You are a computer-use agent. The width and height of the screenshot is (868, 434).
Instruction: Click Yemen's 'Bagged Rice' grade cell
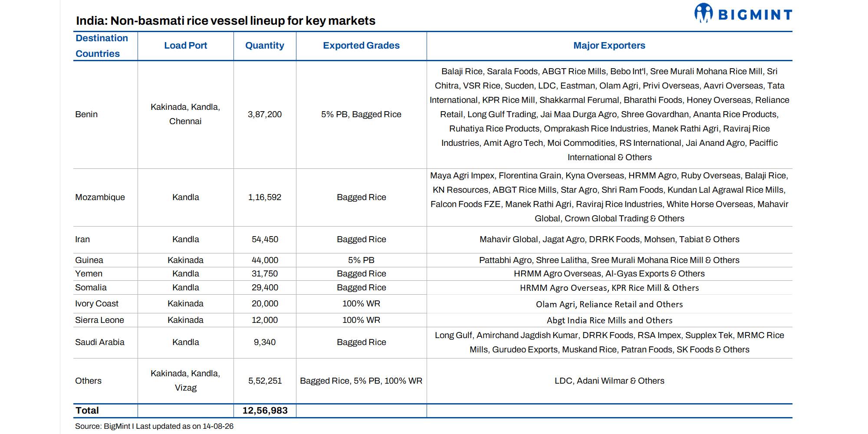pos(361,273)
